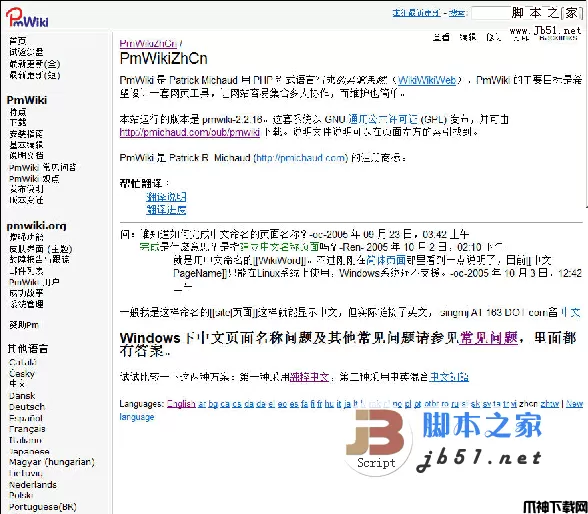Screen dimensions: 588x514
Task: Open the PmWikiZhCn breadcrumb link
Action: (x=148, y=43)
